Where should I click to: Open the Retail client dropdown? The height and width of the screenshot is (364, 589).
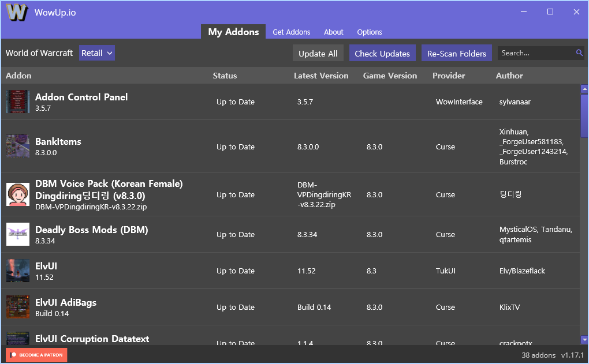(x=97, y=53)
